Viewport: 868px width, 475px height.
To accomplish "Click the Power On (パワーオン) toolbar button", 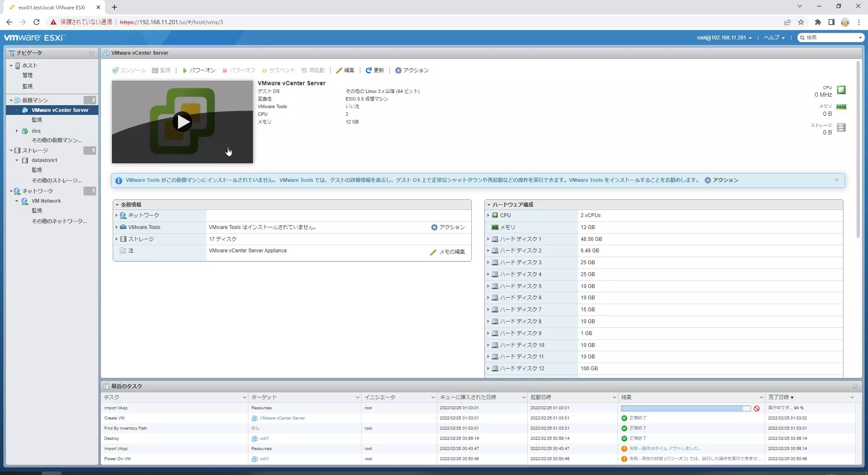I will click(199, 70).
